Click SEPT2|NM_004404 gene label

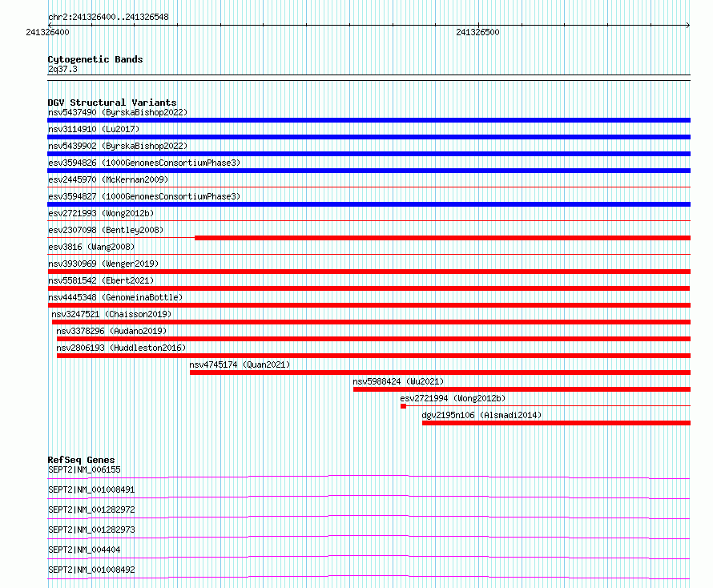click(x=84, y=550)
